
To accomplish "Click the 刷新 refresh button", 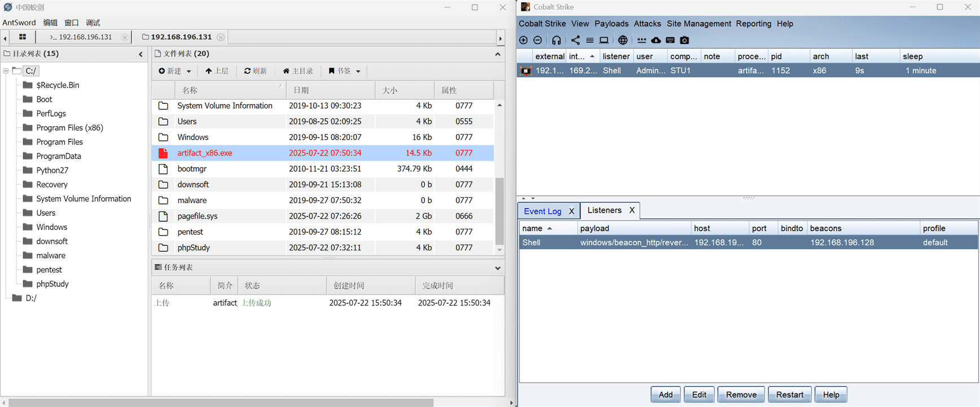I will click(x=256, y=71).
